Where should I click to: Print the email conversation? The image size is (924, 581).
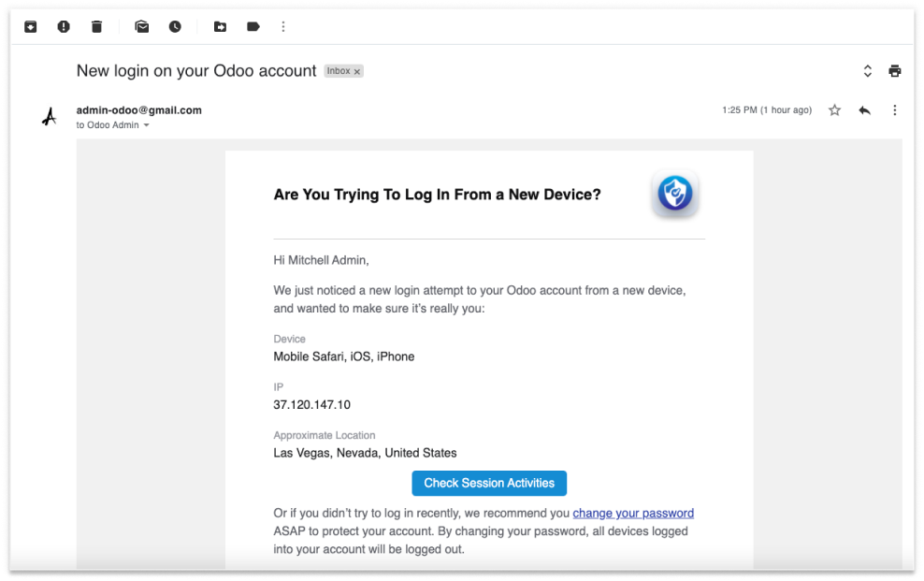[x=895, y=71]
